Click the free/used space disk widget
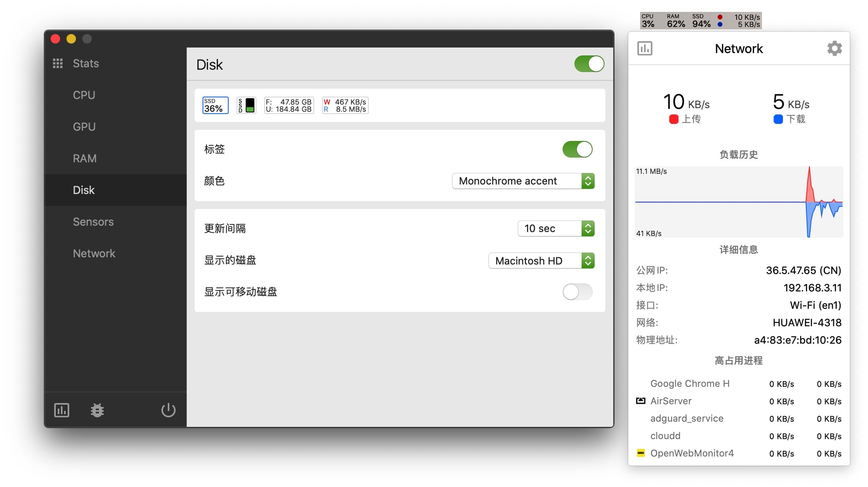This screenshot has height=487, width=868. [x=289, y=105]
